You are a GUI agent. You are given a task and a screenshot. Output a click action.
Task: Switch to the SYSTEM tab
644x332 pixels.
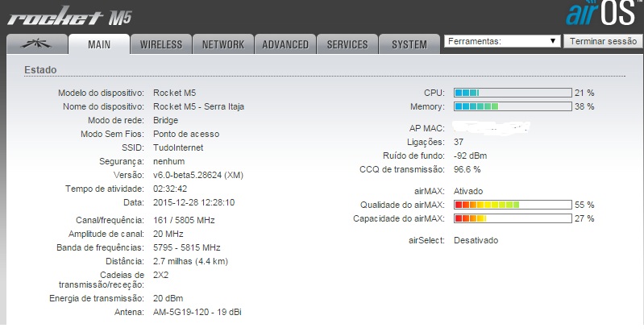[x=409, y=44]
